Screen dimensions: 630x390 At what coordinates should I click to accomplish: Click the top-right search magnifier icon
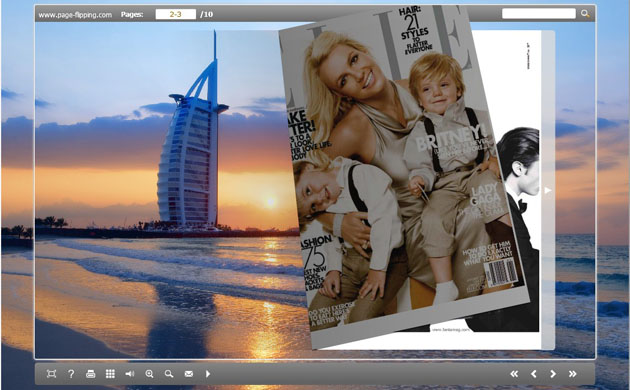pyautogui.click(x=585, y=14)
